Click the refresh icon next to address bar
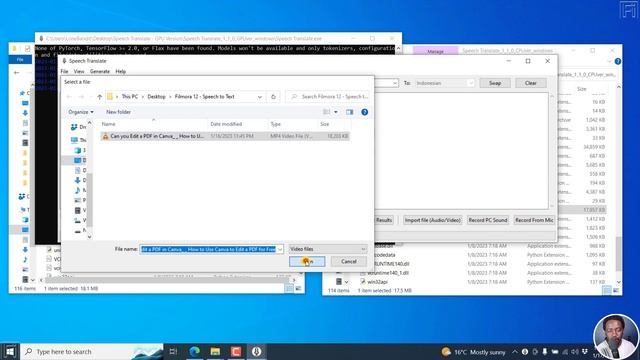Screen dimensions: 640x360 273,97
